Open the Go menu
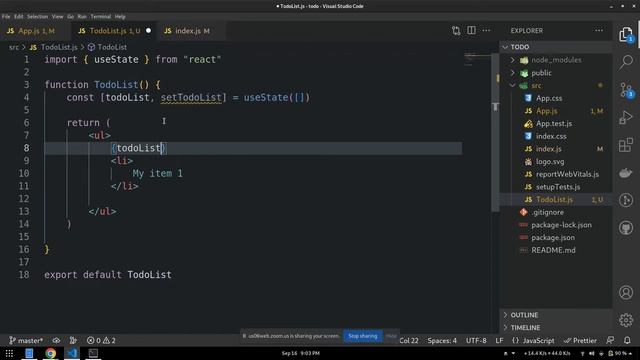The image size is (640, 360). point(71,17)
